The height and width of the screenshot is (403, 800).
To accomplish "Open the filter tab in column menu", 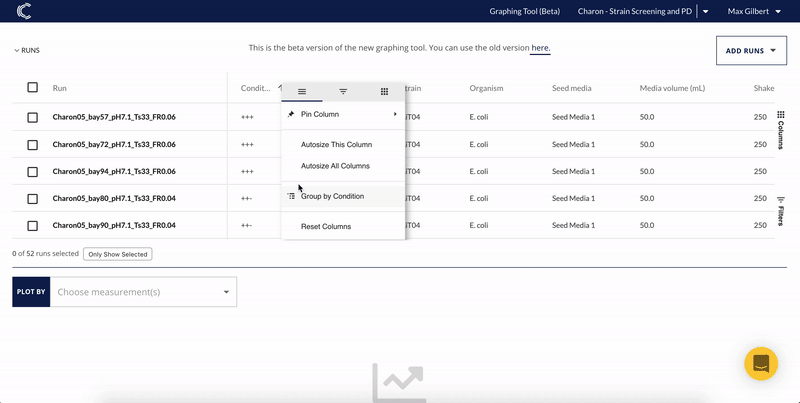I will (x=343, y=91).
